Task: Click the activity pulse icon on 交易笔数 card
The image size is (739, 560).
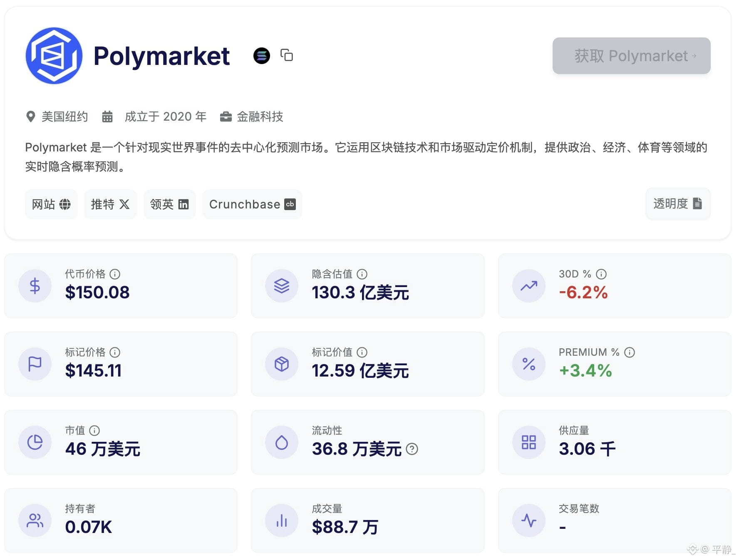Action: 529,520
